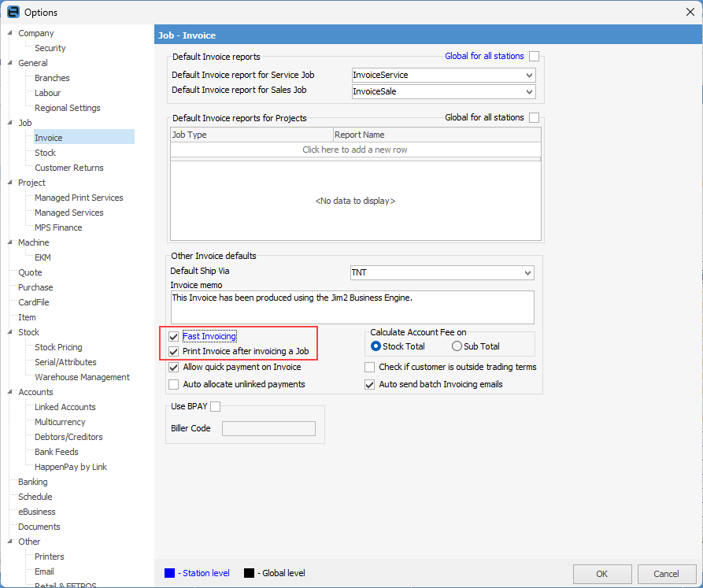Viewport: 703px width, 588px height.
Task: Tick the Use BPAY checkbox
Action: pyautogui.click(x=216, y=406)
